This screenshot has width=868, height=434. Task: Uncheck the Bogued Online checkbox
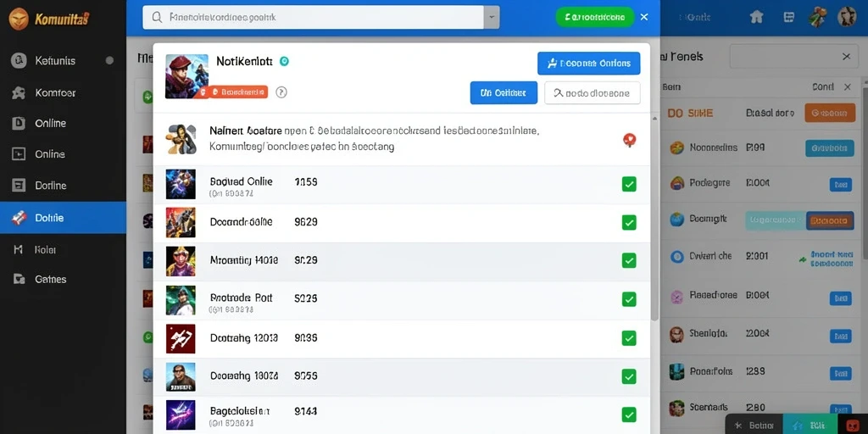629,184
